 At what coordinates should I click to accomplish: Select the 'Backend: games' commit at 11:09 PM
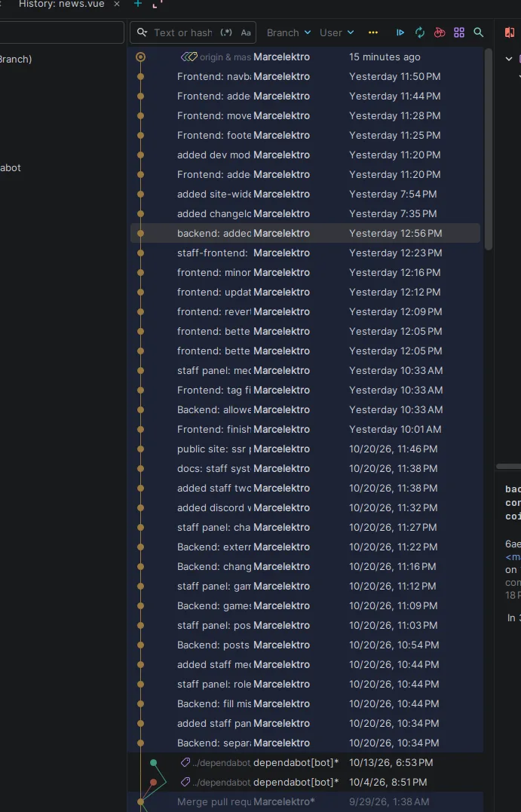305,606
